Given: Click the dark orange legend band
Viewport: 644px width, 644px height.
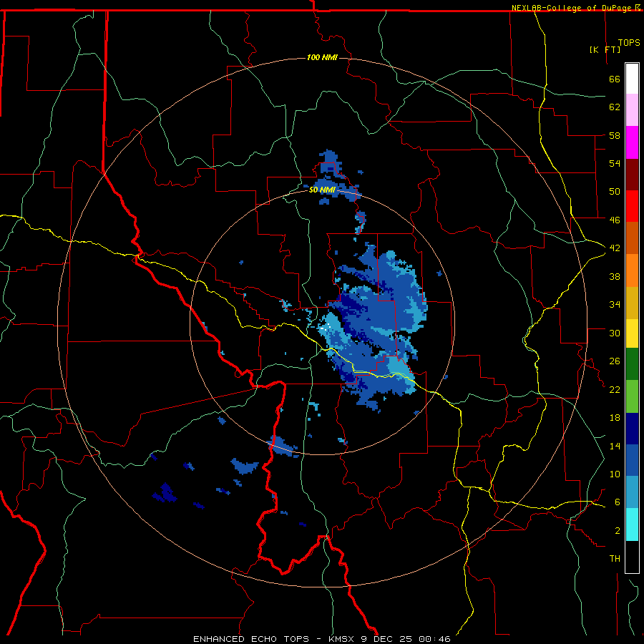Looking at the screenshot, I should click(632, 238).
